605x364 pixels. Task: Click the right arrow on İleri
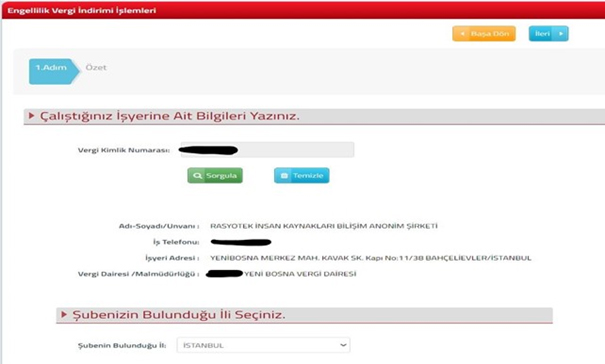pyautogui.click(x=561, y=34)
